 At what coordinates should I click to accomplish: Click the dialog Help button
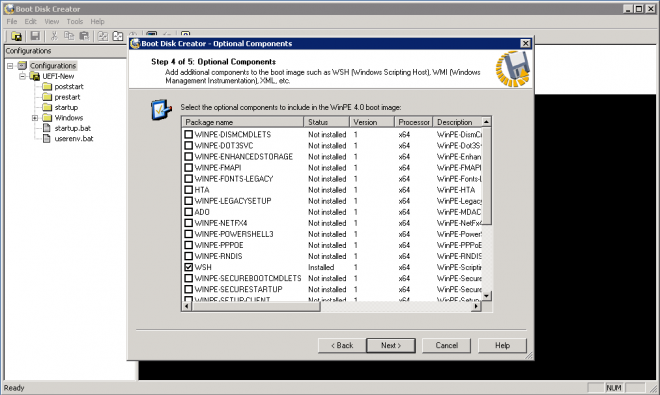[x=502, y=345]
